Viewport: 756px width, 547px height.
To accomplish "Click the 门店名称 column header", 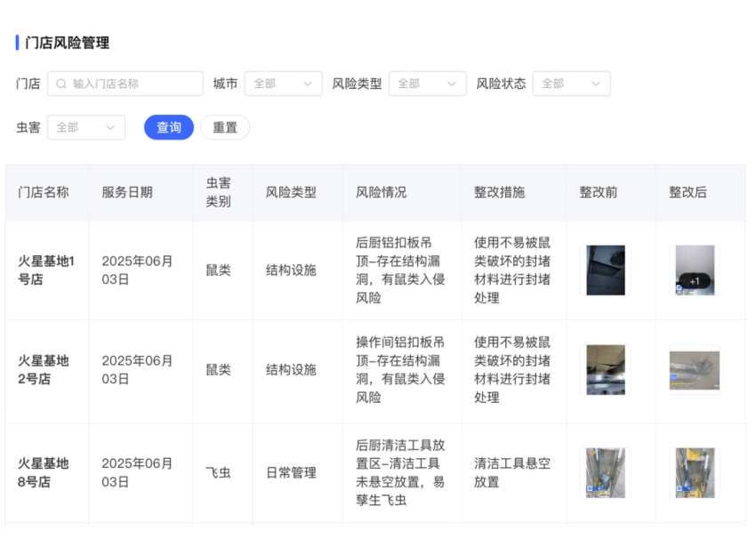I will pos(44,192).
